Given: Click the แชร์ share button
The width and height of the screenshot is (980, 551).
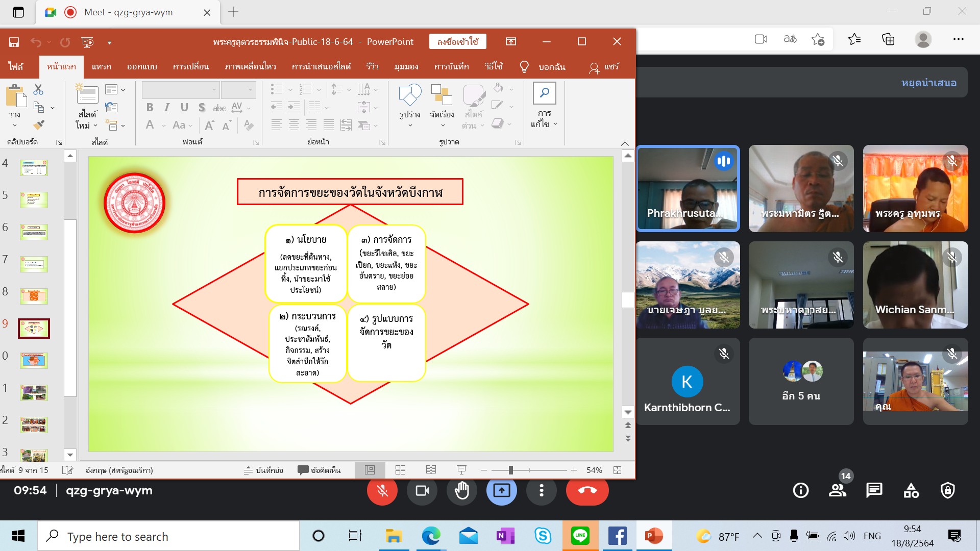Looking at the screenshot, I should [x=604, y=67].
